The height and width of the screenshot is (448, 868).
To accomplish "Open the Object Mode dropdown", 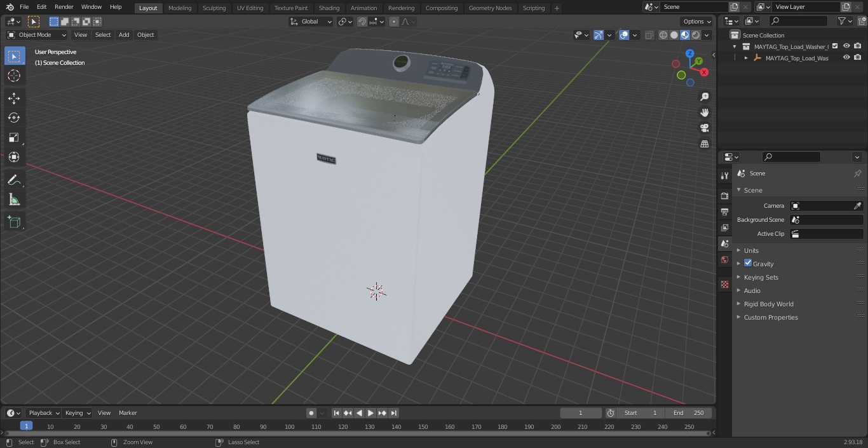I will click(x=37, y=35).
